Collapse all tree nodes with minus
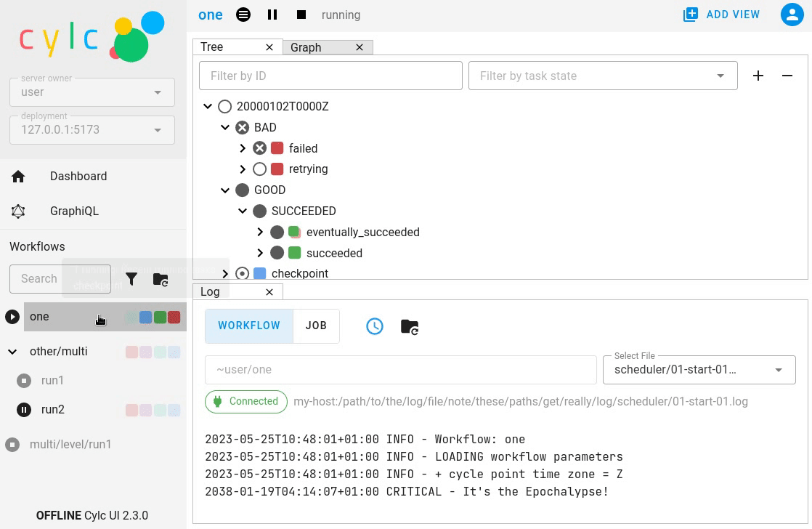 click(787, 76)
